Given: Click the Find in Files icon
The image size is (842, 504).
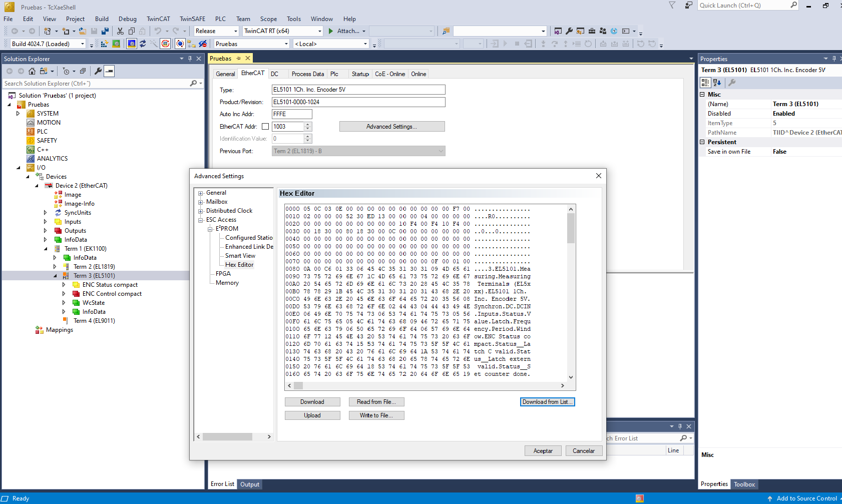Looking at the screenshot, I should [446, 31].
